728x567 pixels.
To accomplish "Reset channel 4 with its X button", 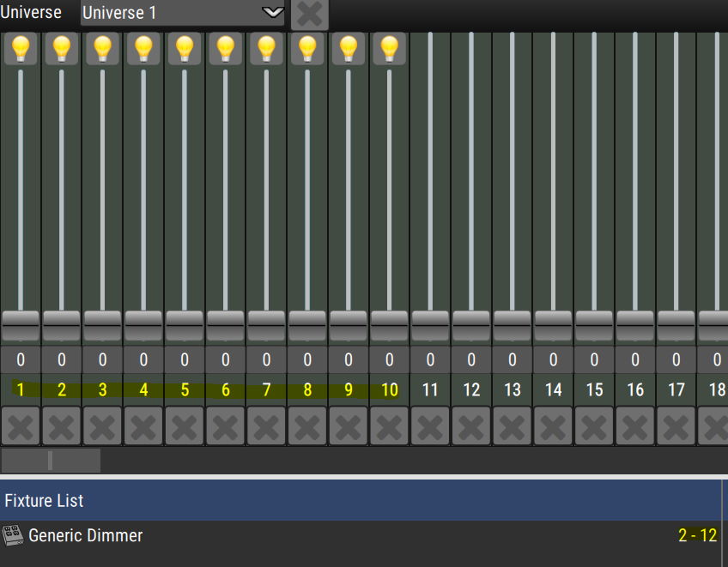I will click(143, 426).
